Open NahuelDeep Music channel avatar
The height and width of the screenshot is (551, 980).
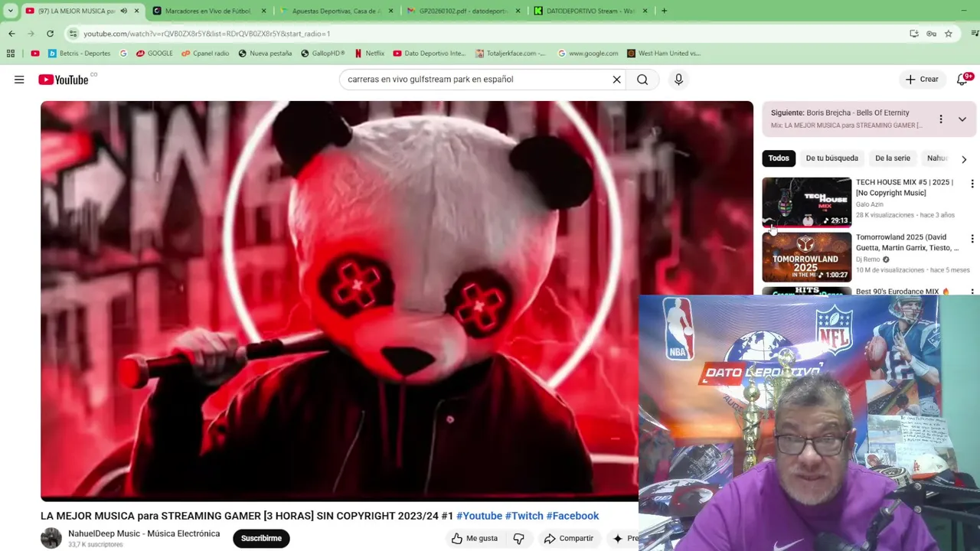(51, 538)
